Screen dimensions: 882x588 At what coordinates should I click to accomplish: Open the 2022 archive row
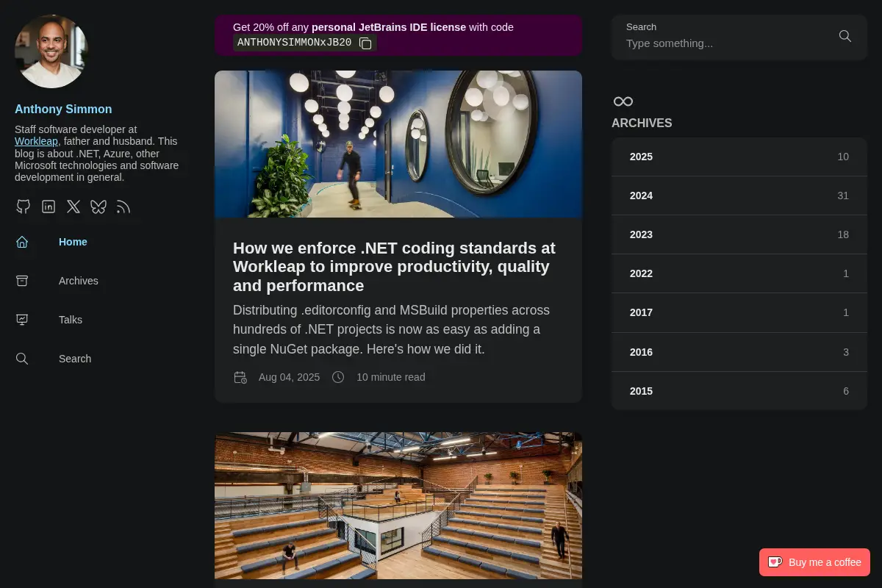tap(739, 273)
